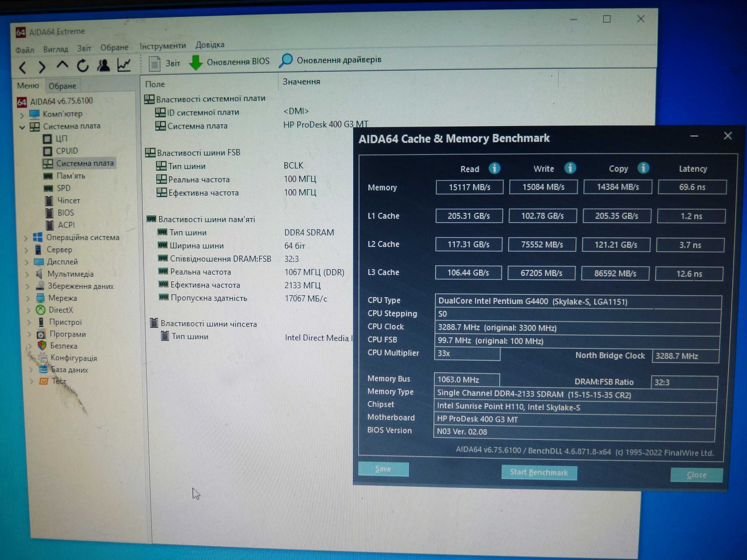Open the Звіт report toolbar button
Viewport: 747px width, 560px height.
165,63
